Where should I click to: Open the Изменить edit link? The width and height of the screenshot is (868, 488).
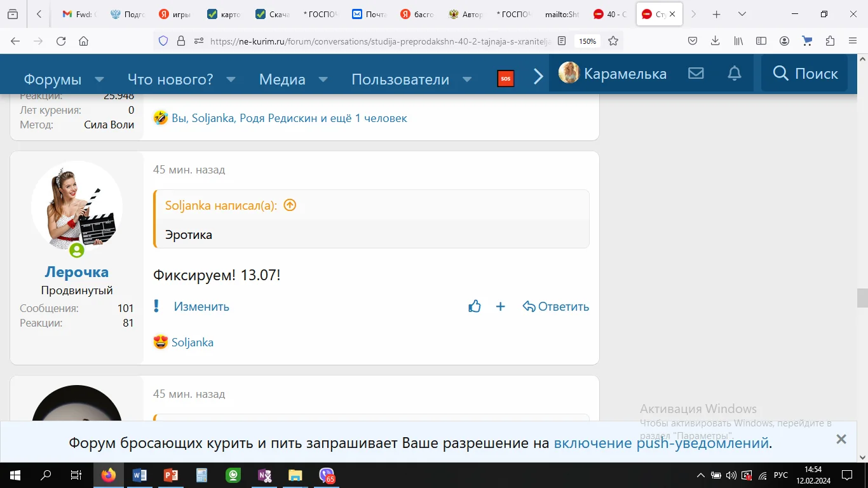201,306
